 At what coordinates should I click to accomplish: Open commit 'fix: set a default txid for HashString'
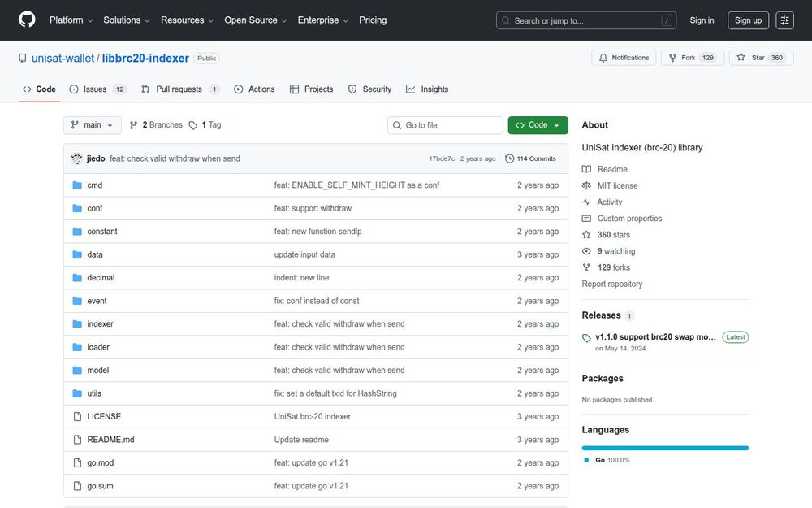335,393
